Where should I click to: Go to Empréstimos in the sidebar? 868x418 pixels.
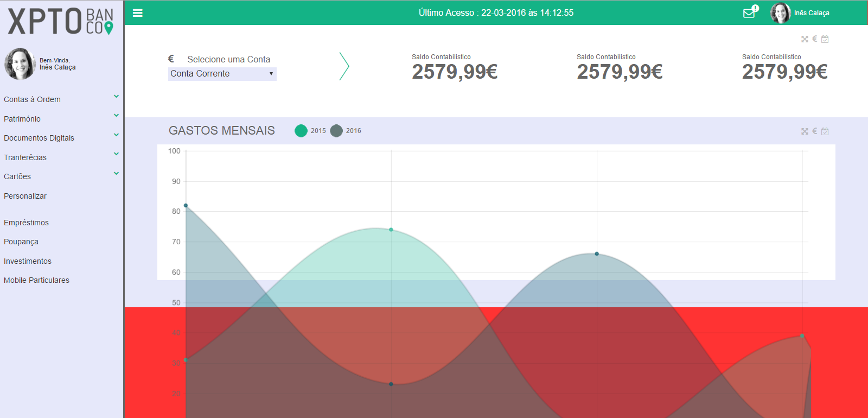tap(26, 223)
